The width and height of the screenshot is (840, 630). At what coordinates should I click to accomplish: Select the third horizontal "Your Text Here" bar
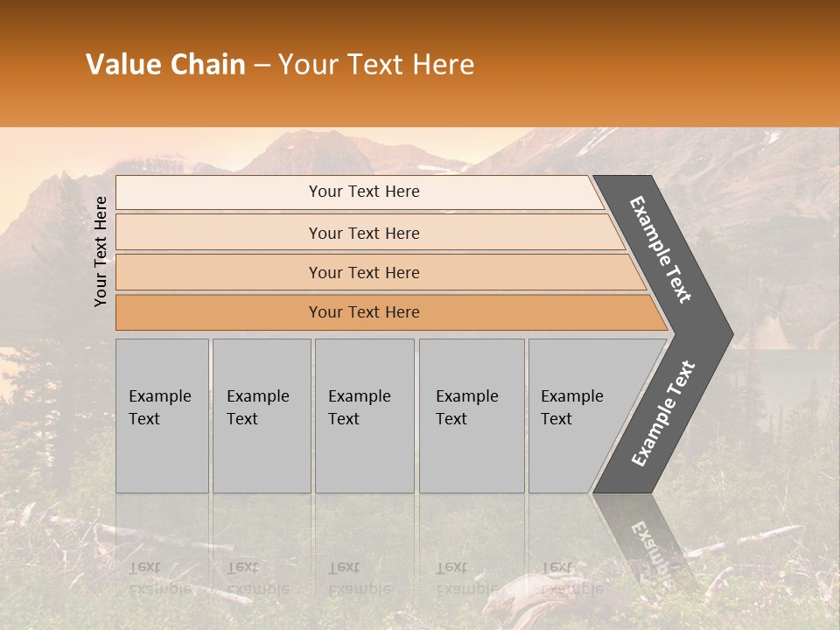(x=364, y=272)
